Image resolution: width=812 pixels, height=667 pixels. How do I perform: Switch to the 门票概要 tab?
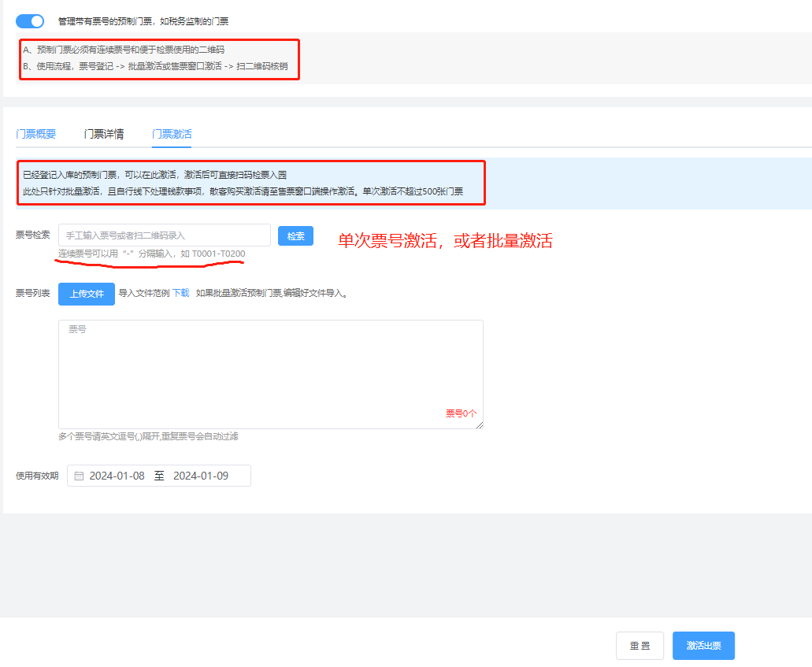[36, 134]
